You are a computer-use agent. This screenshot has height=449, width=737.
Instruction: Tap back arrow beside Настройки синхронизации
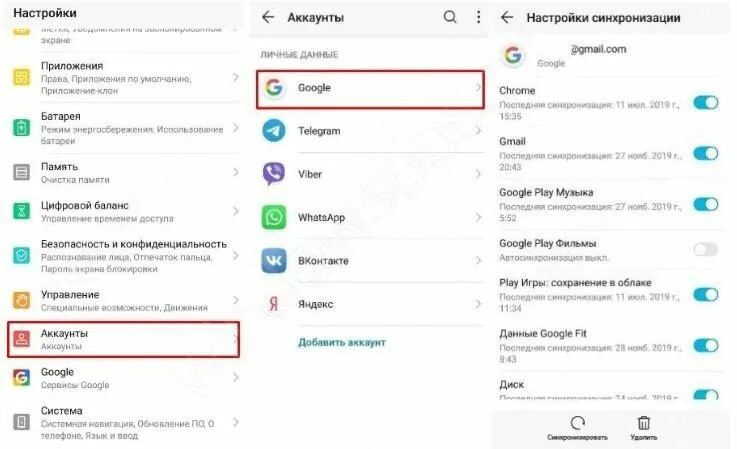point(507,17)
